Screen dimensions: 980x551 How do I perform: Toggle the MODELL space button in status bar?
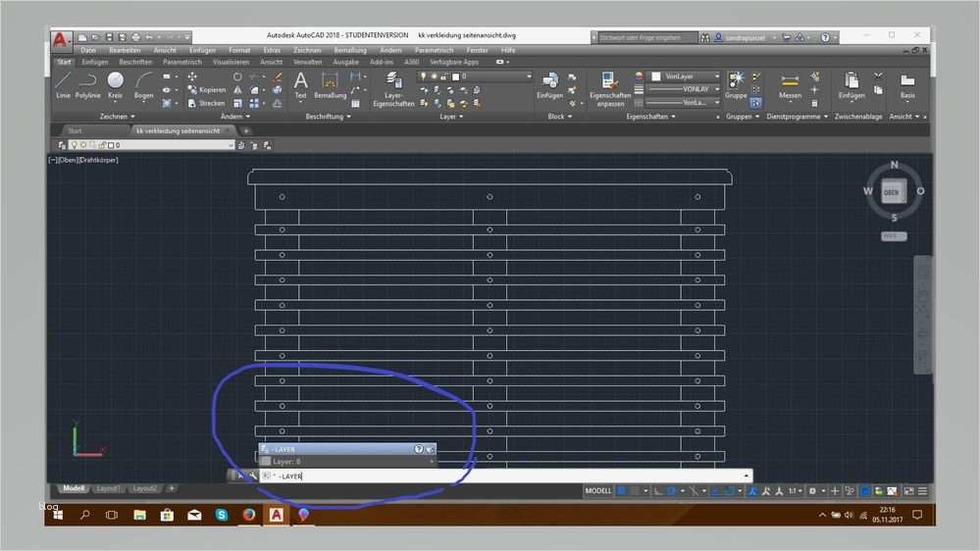(x=598, y=490)
